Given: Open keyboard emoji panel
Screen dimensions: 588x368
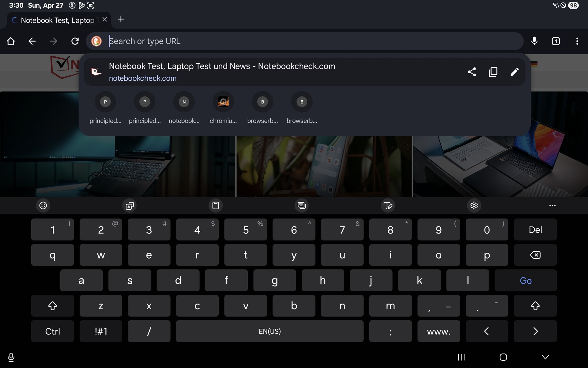Looking at the screenshot, I should click(43, 205).
